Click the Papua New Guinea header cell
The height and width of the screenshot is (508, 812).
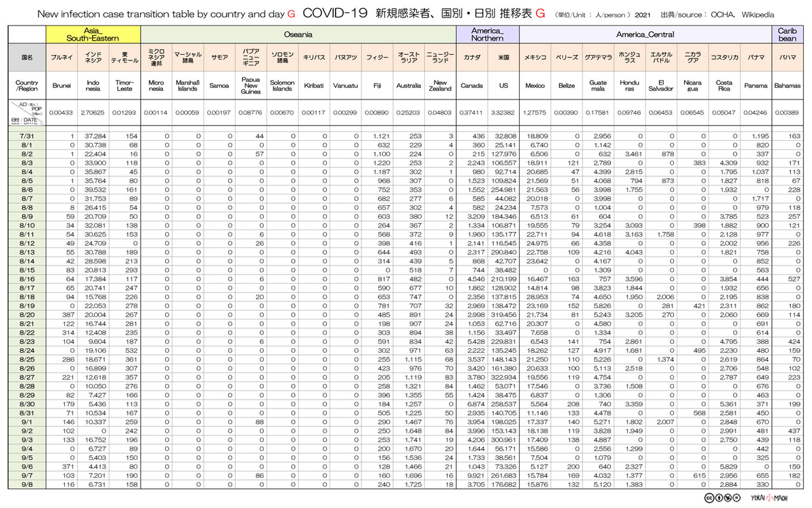pos(250,86)
